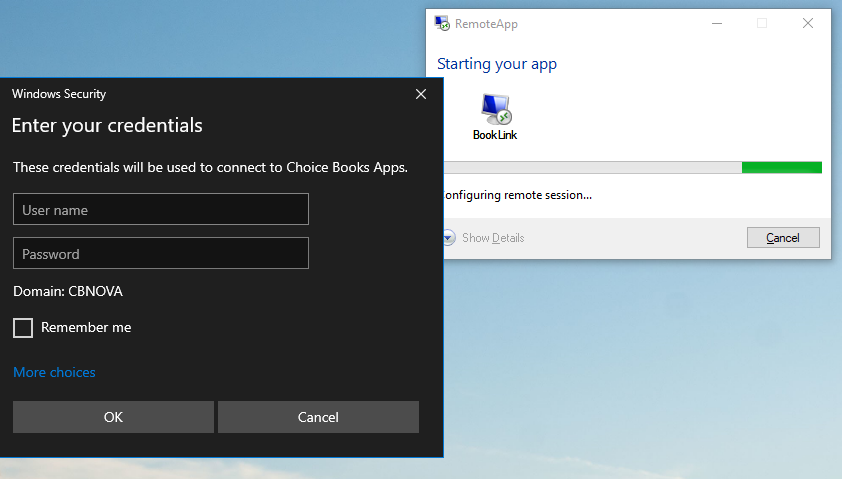Cancel the RemoteApp connection
The image size is (842, 479).
coord(783,237)
